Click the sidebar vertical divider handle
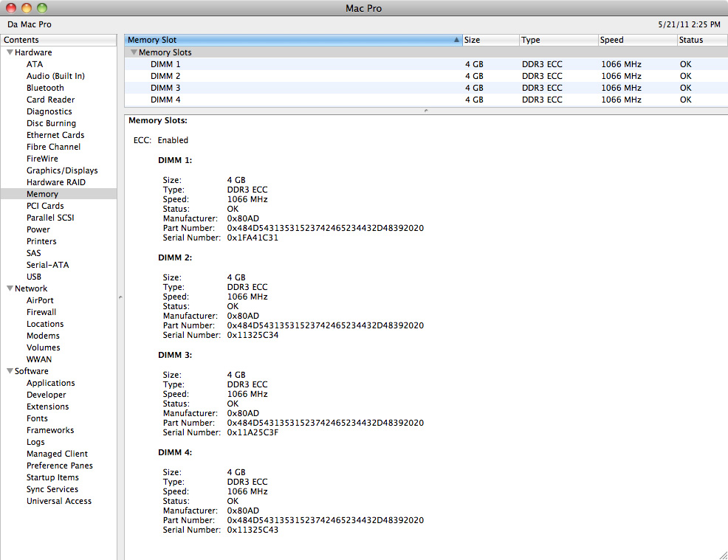The height and width of the screenshot is (560, 728). click(120, 297)
